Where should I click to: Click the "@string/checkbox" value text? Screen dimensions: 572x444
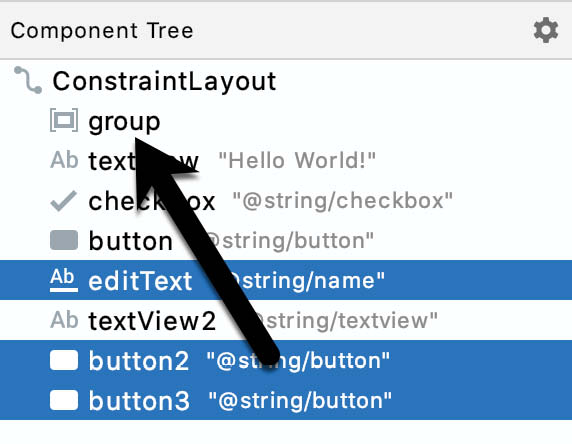click(x=343, y=200)
